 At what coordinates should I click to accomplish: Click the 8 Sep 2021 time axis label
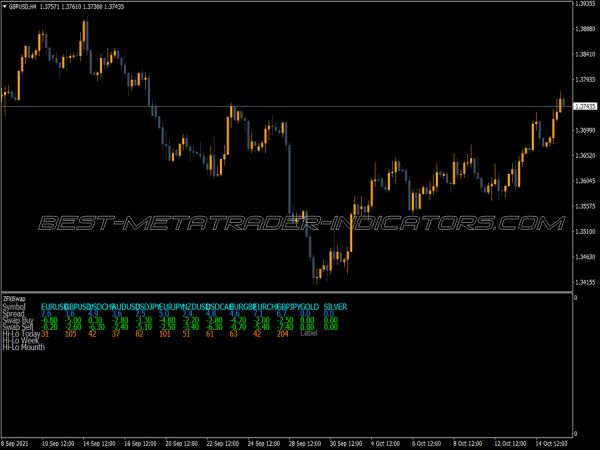point(17,443)
